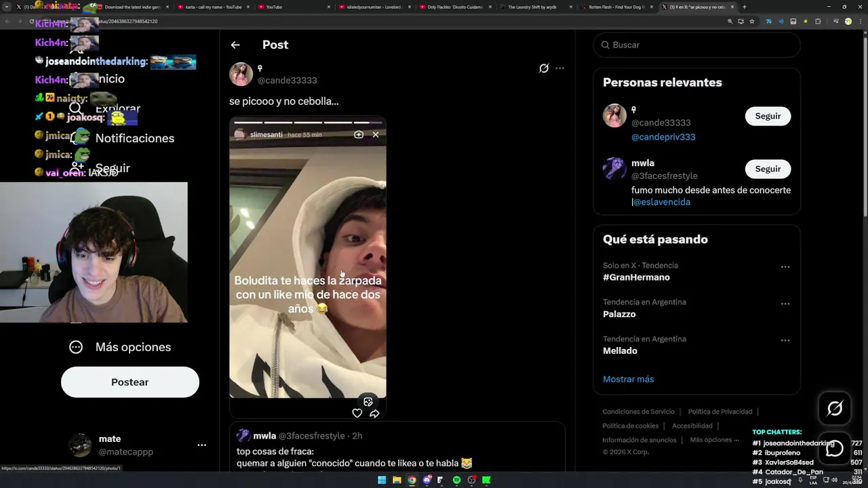This screenshot has width=868, height=488.
Task: Open a new browser tab
Action: (x=745, y=7)
